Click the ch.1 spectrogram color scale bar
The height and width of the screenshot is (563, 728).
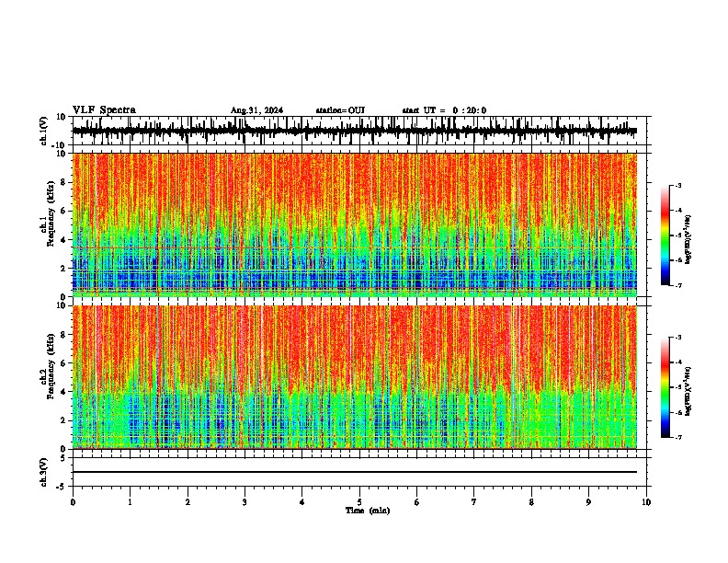[665, 236]
